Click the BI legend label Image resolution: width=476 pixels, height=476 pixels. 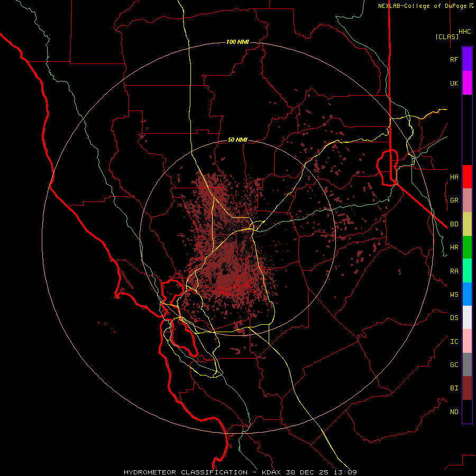coord(454,388)
